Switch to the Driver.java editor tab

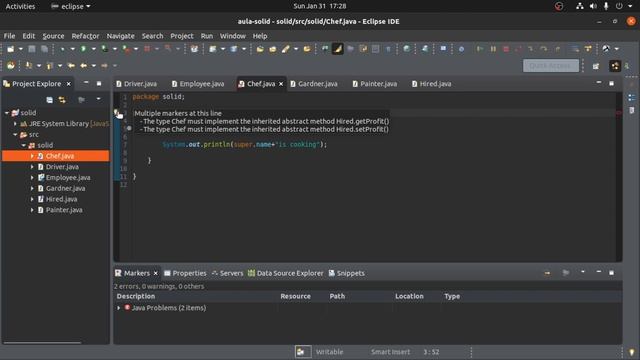(x=137, y=84)
